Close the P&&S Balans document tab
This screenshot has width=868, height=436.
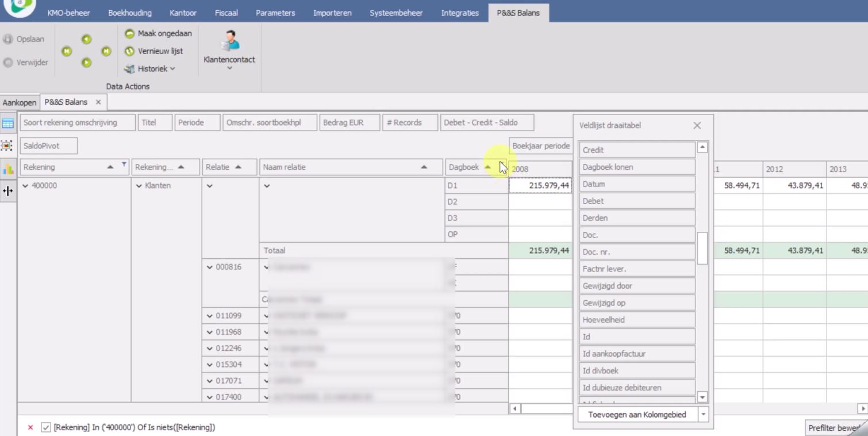coord(98,102)
